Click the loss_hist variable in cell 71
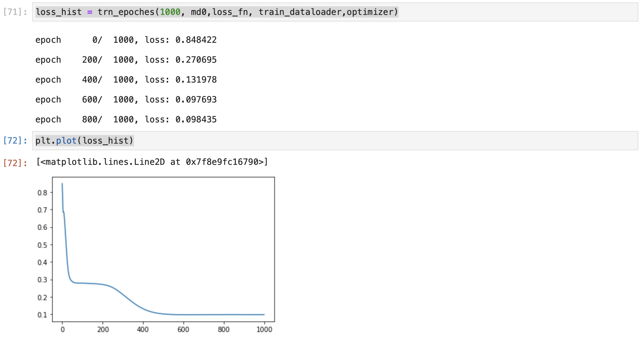This screenshot has height=337, width=644. click(x=59, y=12)
